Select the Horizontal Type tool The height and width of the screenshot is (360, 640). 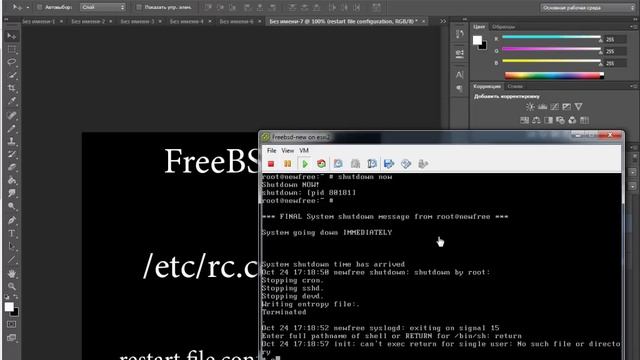(11, 233)
